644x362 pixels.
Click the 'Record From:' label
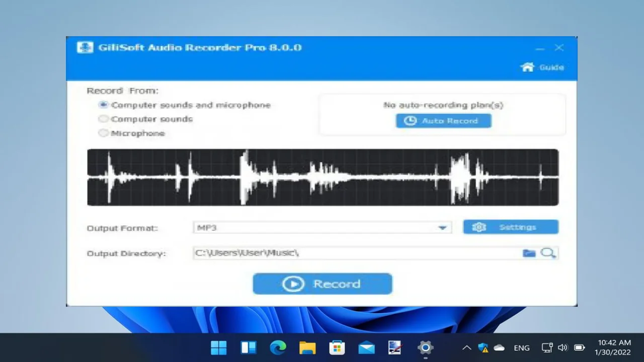coord(122,90)
